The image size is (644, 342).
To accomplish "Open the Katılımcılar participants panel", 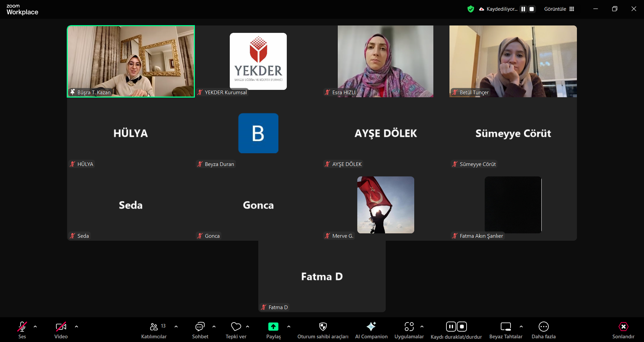I will 154,330.
